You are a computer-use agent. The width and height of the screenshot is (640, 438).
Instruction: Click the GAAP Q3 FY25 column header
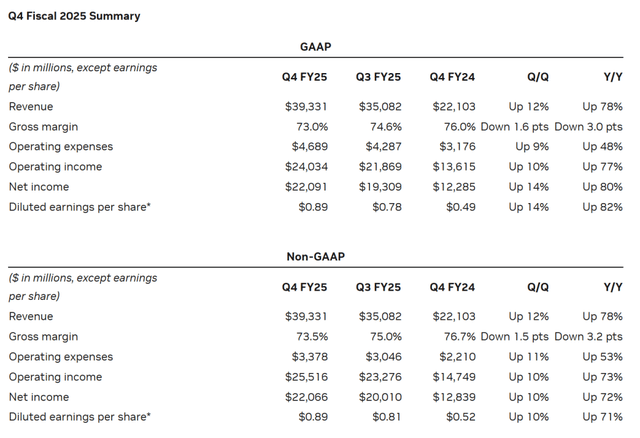[378, 77]
